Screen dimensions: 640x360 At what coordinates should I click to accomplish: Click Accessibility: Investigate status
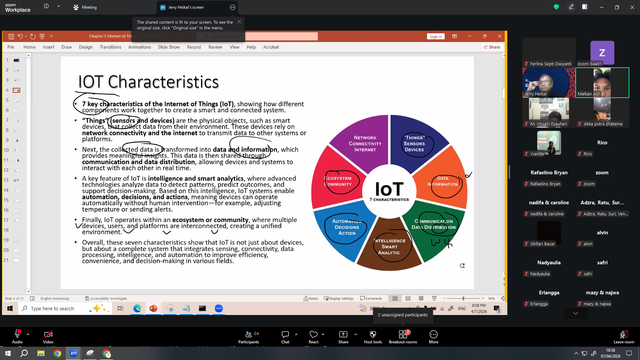[106, 298]
